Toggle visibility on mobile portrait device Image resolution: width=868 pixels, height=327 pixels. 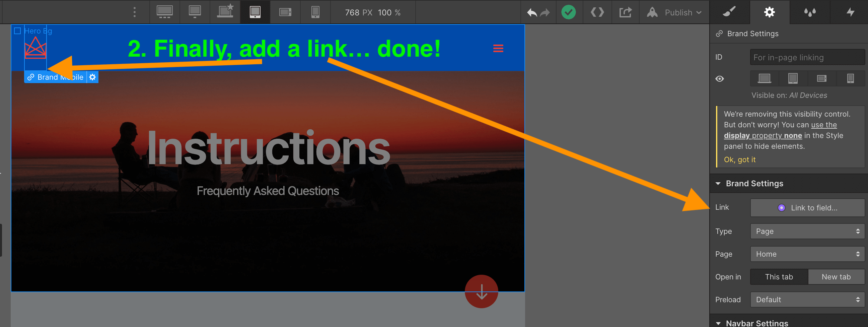coord(850,78)
